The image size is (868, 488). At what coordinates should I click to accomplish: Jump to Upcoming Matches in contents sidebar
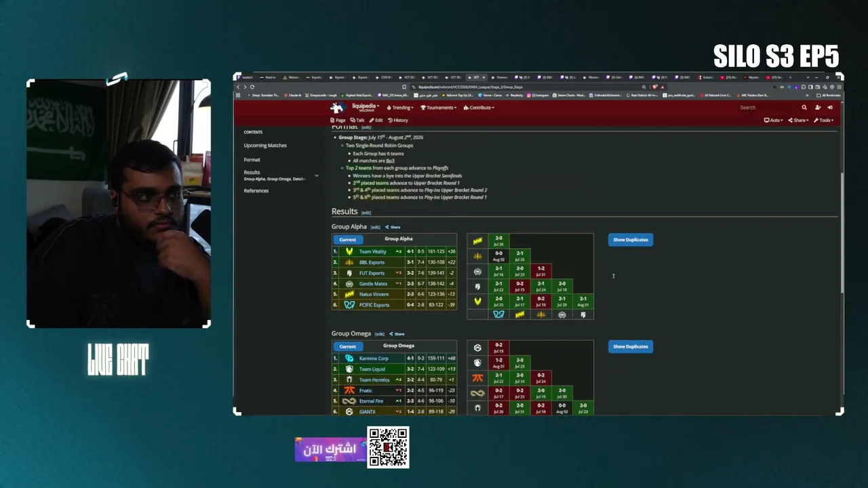pos(265,146)
